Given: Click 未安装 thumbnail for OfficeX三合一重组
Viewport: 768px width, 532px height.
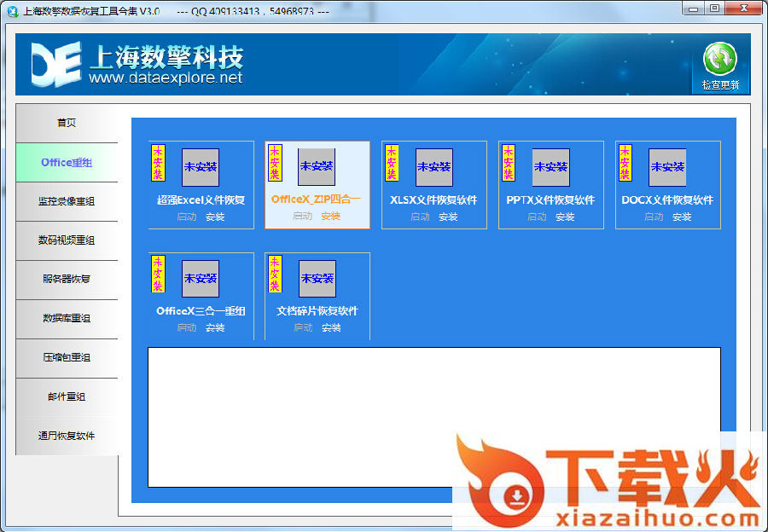Looking at the screenshot, I should 201,279.
